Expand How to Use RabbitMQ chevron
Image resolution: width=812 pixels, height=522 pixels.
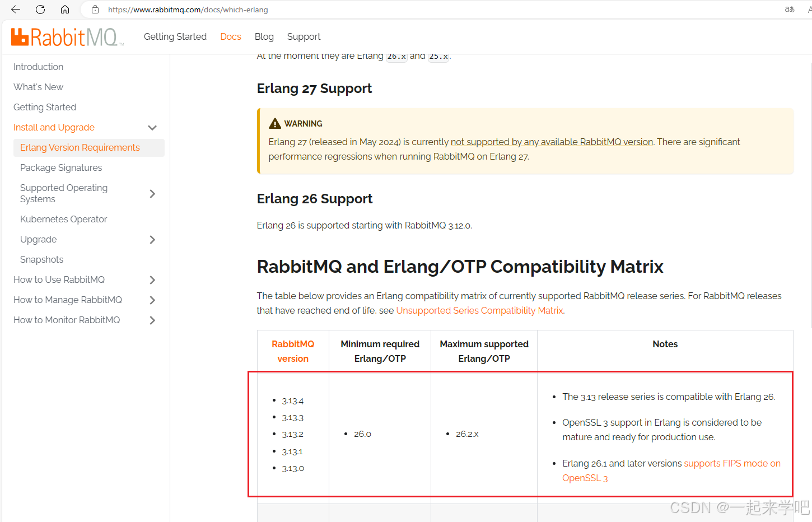point(152,280)
